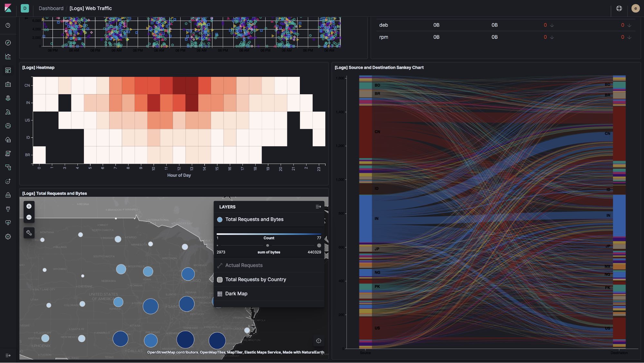Click the Dark Map layer button
The image size is (644, 363).
coord(236,293)
